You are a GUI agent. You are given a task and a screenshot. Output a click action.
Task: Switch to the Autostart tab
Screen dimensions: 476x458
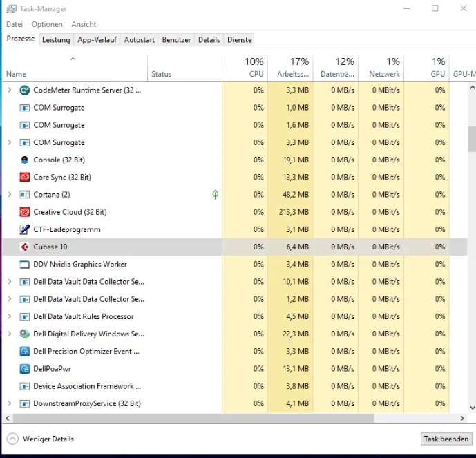pyautogui.click(x=140, y=40)
